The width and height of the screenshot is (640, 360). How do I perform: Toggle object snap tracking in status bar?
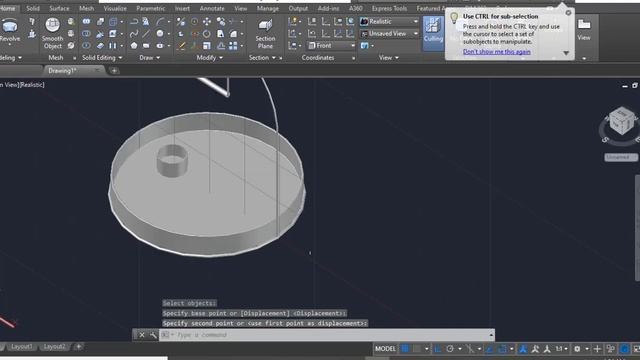(x=490, y=349)
